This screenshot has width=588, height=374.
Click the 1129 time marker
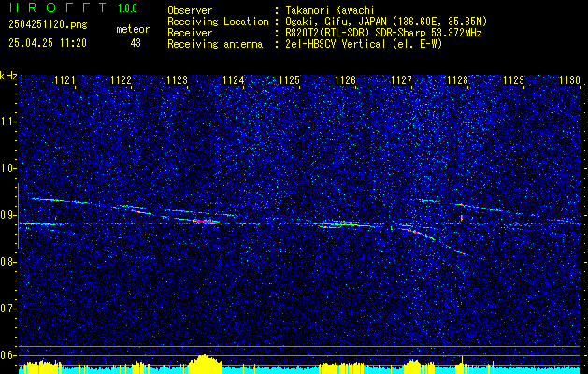[513, 80]
